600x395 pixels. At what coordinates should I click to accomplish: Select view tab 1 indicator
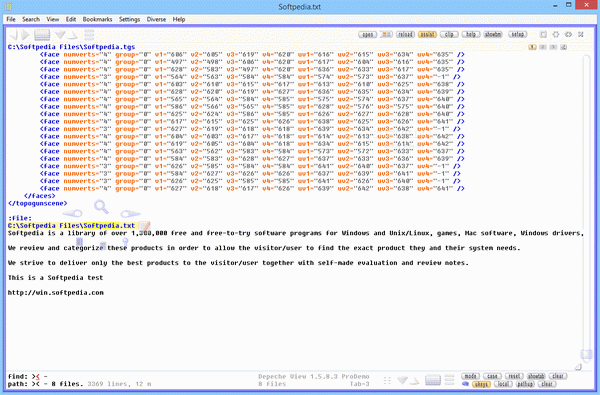[532, 47]
